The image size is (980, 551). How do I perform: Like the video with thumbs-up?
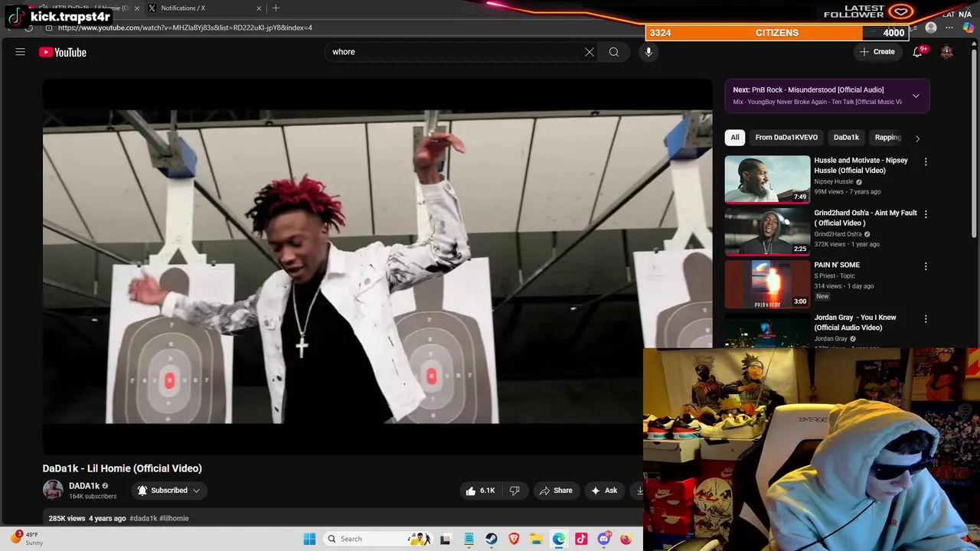[x=480, y=491]
